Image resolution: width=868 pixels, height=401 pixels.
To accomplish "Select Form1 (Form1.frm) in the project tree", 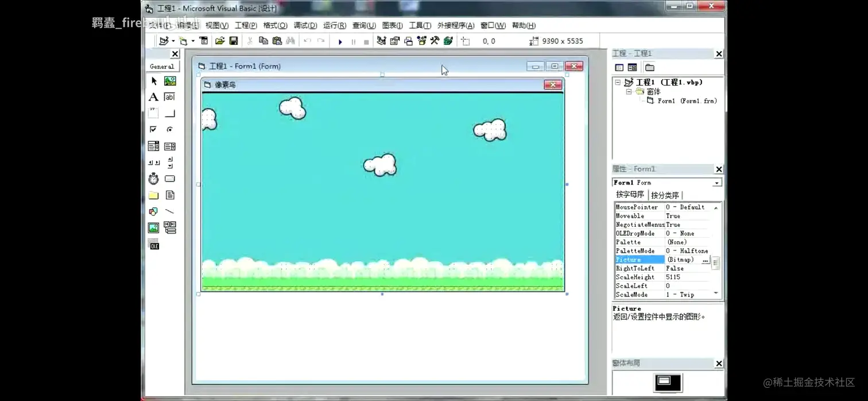I will tap(687, 101).
